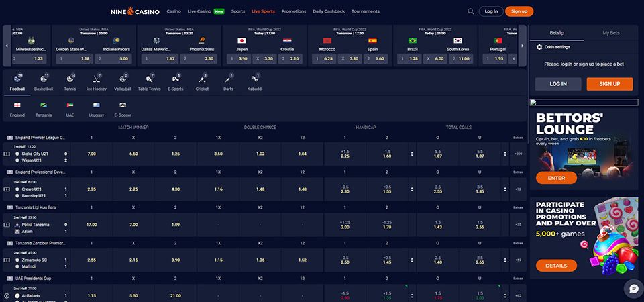644x302 pixels.
Task: Open Daily Cashback menu item
Action: coord(329,11)
